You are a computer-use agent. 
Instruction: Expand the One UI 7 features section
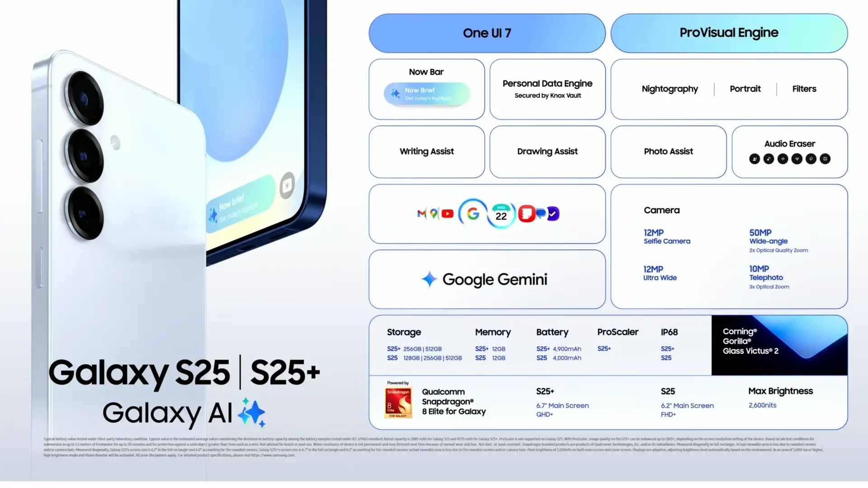coord(488,33)
